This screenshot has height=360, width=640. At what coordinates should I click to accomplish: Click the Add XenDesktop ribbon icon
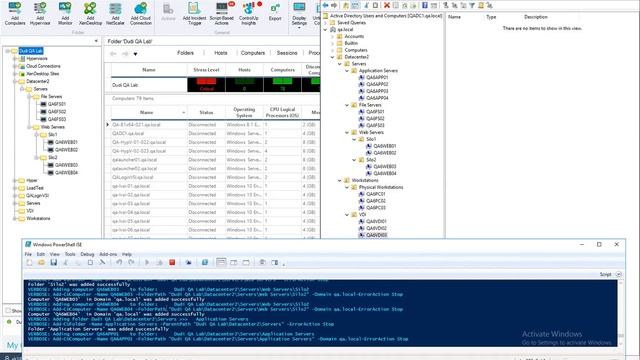[x=90, y=13]
